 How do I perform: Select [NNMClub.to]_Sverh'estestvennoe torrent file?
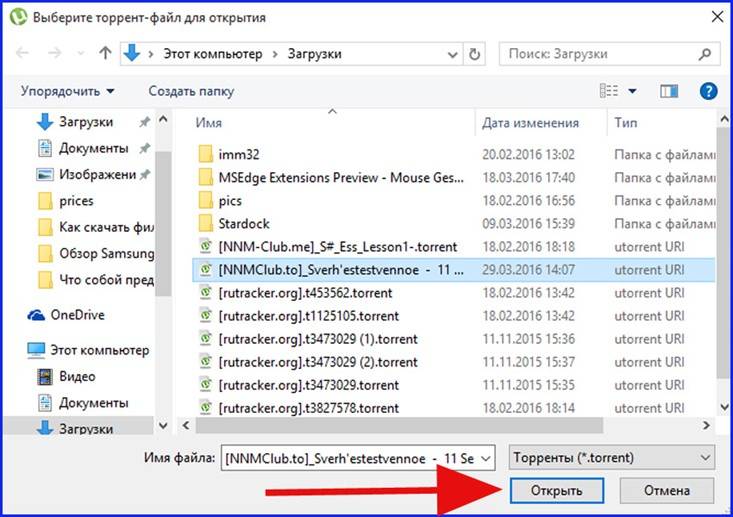pyautogui.click(x=453, y=270)
